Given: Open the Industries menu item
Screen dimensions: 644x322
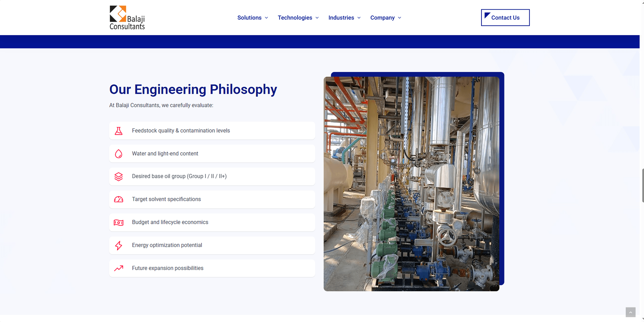Looking at the screenshot, I should [x=341, y=18].
